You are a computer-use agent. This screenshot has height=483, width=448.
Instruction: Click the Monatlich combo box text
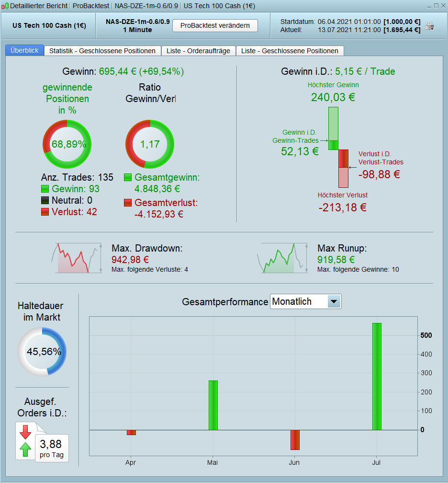291,301
